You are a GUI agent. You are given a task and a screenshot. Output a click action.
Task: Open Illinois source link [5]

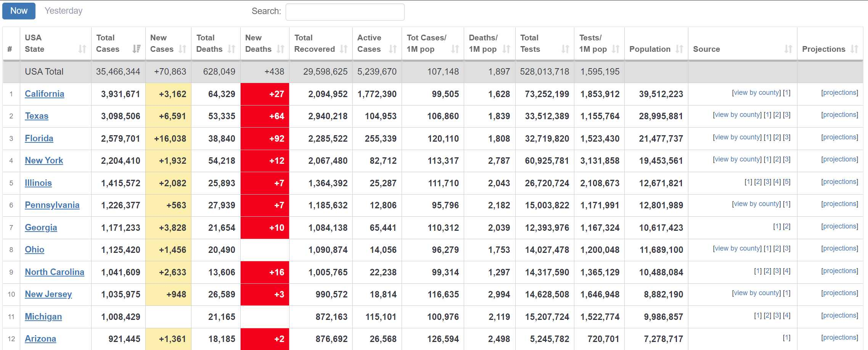point(787,182)
